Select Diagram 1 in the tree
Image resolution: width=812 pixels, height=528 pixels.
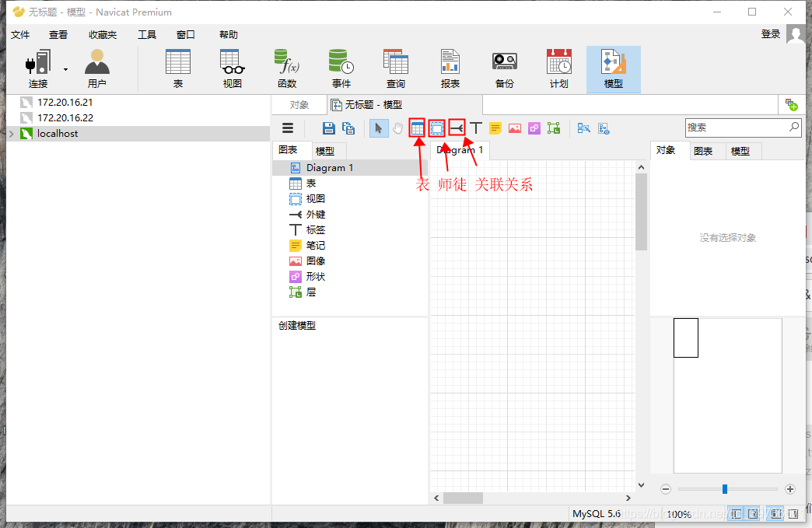click(329, 168)
